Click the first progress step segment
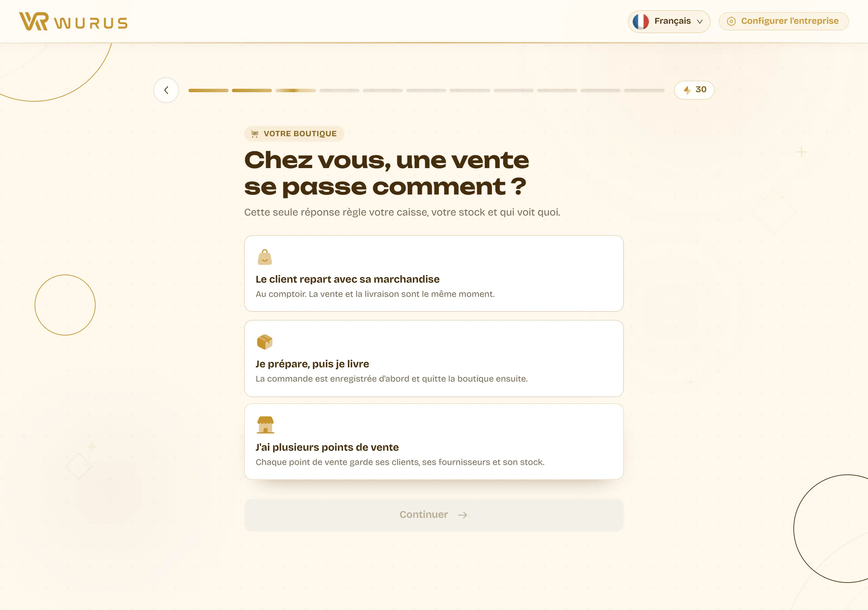The width and height of the screenshot is (868, 610). (208, 90)
